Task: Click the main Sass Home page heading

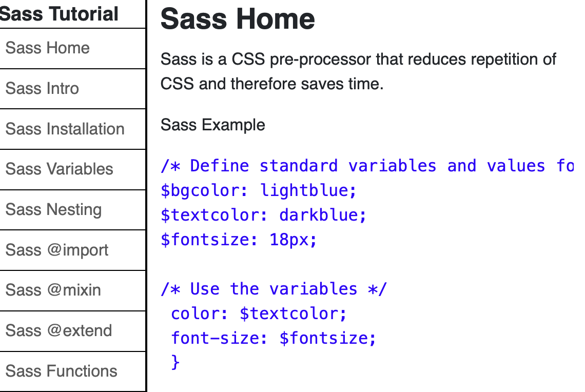Action: (x=238, y=19)
